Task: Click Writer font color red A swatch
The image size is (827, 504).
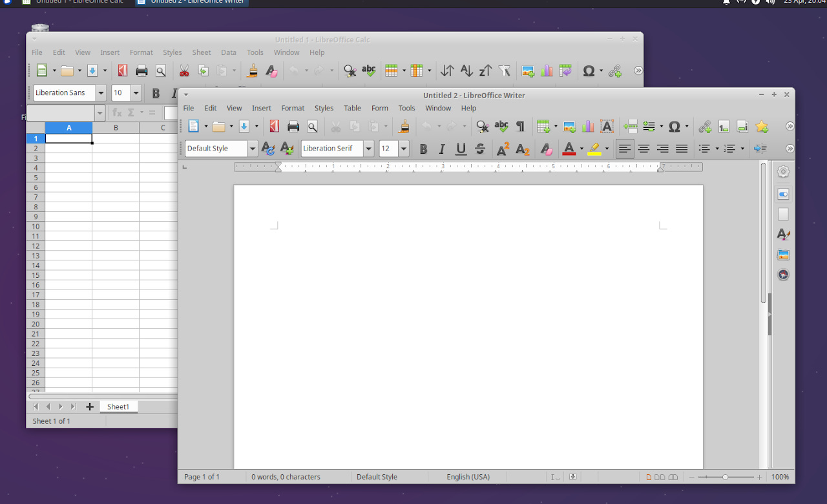Action: click(x=569, y=149)
